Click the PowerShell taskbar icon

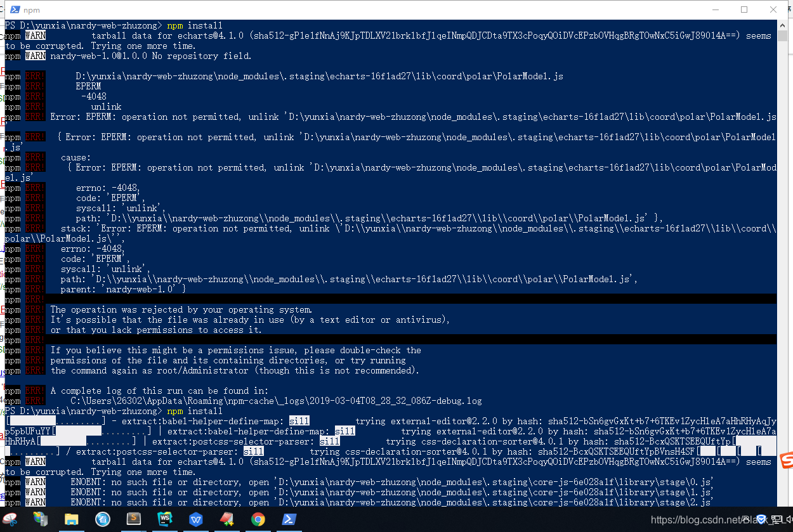pyautogui.click(x=289, y=520)
